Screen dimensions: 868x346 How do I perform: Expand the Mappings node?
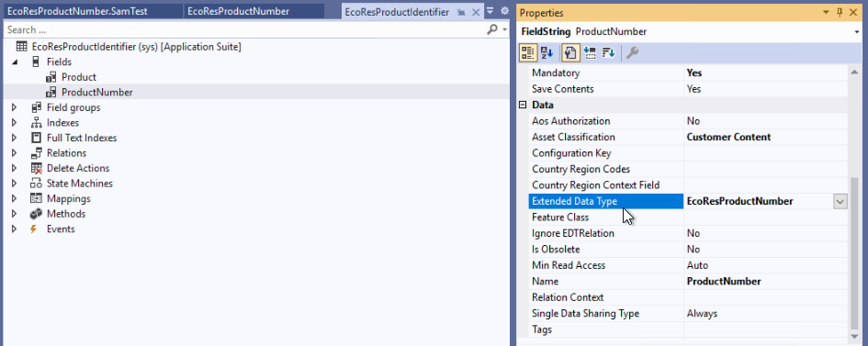click(15, 199)
